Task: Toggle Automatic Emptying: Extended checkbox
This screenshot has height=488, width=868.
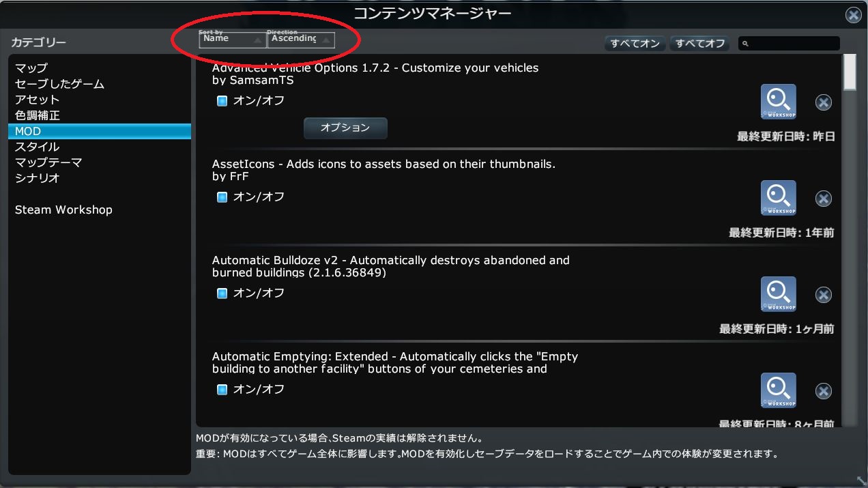Action: (222, 390)
